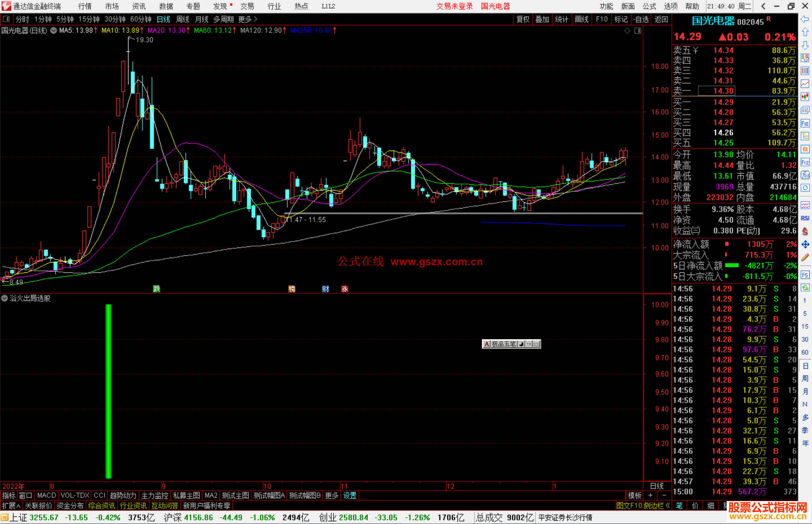Screen dimensions: 812x524
Task: Click the blue four-way move arrows icon
Action: pos(805,245)
